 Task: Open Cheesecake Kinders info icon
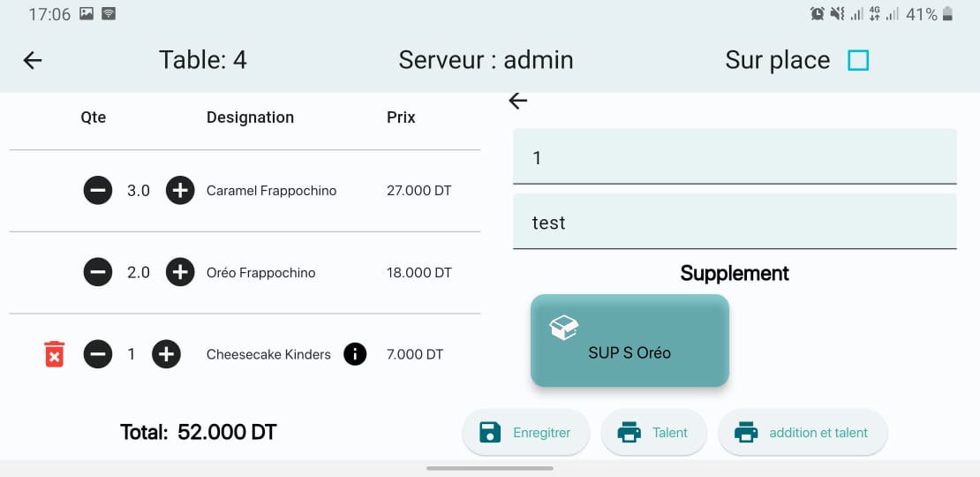coord(355,354)
